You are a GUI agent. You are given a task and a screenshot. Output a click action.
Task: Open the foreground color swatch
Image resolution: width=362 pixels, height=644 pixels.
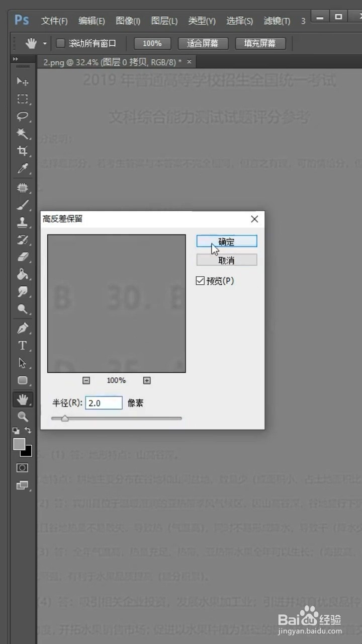point(19,444)
